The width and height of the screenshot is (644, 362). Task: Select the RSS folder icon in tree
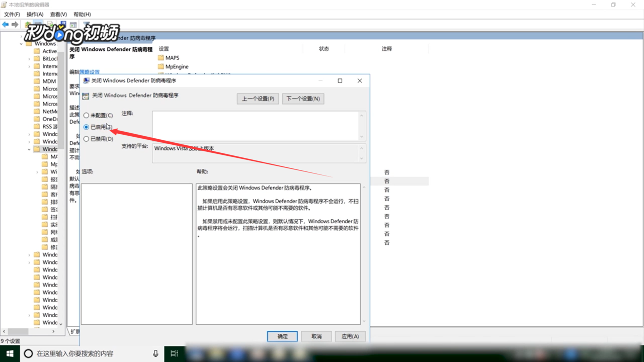coord(37,127)
